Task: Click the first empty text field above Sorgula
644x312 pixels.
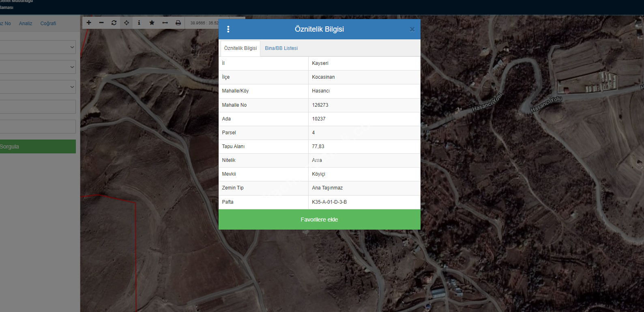Action: [x=38, y=107]
